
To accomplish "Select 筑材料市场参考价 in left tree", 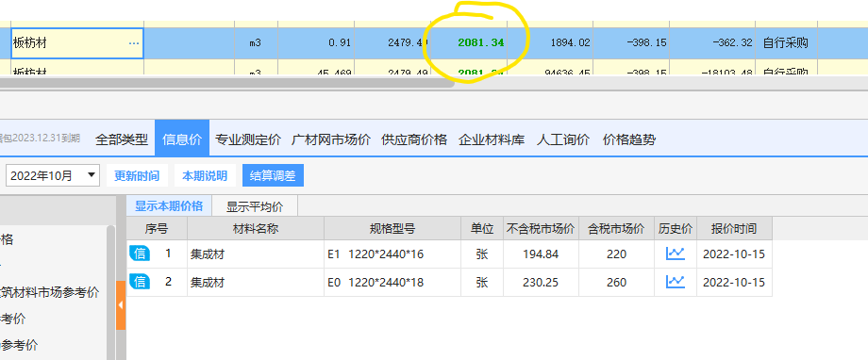I will point(50,292).
